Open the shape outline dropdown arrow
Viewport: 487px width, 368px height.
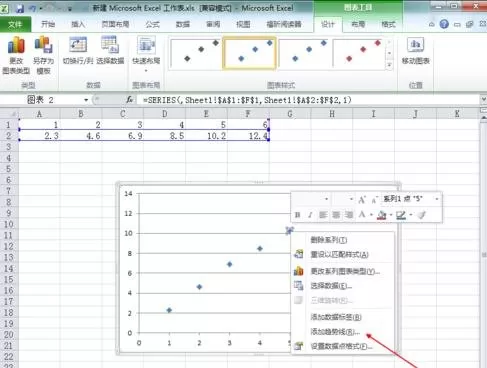(x=411, y=215)
